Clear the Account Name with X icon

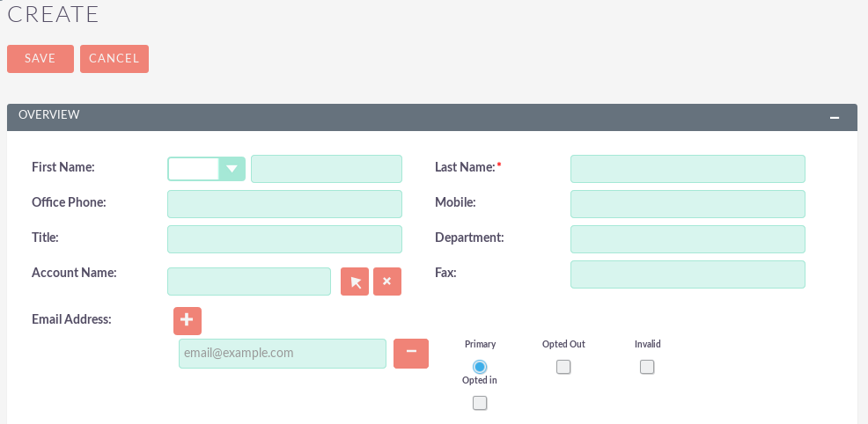pyautogui.click(x=387, y=281)
